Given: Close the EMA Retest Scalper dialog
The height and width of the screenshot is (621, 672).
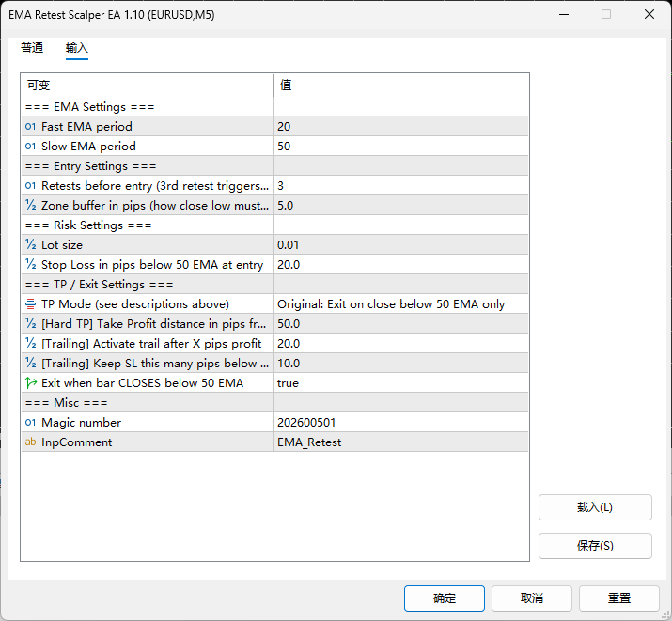Looking at the screenshot, I should point(649,14).
